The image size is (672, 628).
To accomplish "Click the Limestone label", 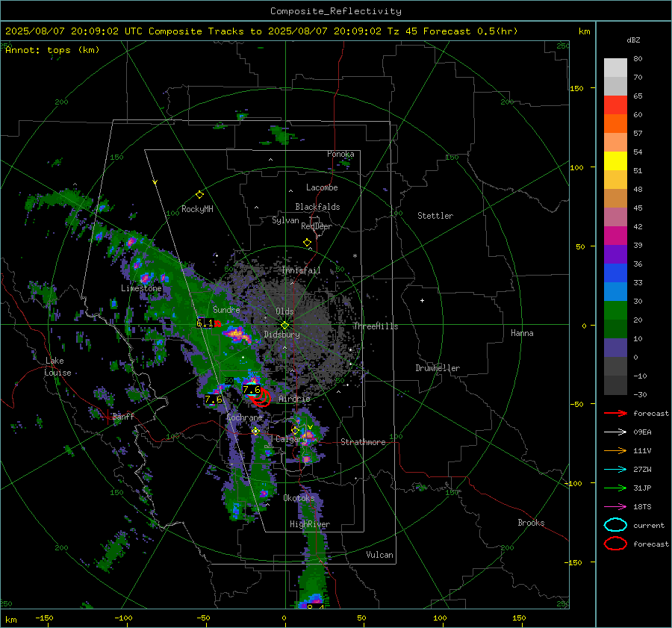I will pos(141,288).
